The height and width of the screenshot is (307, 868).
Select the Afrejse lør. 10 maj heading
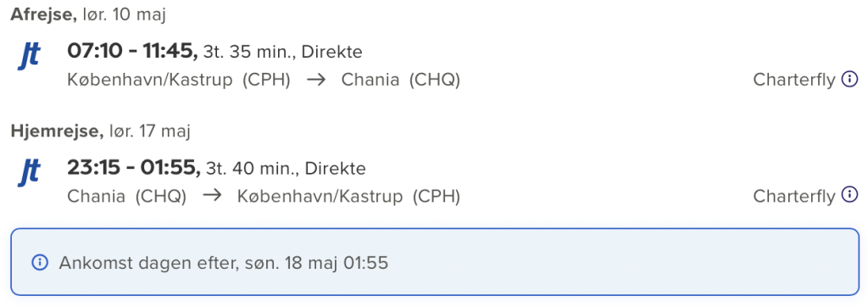(88, 15)
